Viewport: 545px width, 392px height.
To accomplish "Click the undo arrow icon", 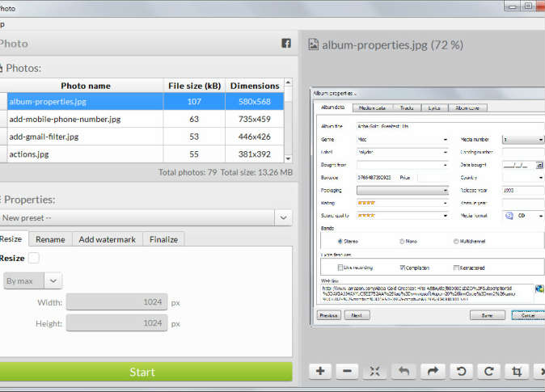I will click(x=403, y=371).
